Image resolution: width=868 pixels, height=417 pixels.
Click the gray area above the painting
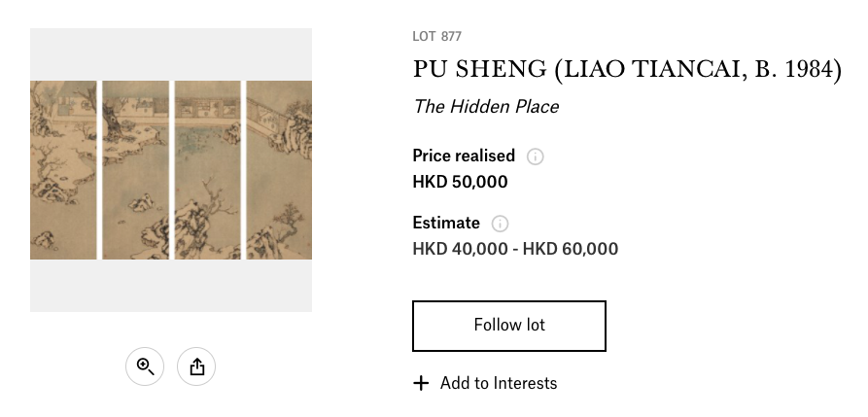coord(171,54)
